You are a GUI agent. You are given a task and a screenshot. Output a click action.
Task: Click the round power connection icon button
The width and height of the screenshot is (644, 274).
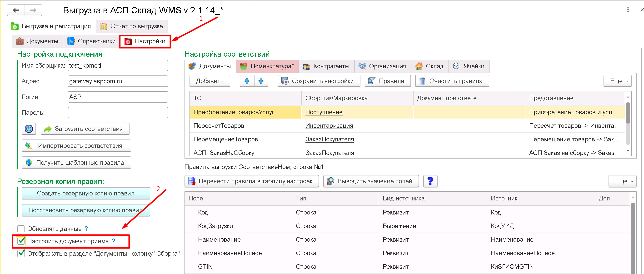[29, 129]
